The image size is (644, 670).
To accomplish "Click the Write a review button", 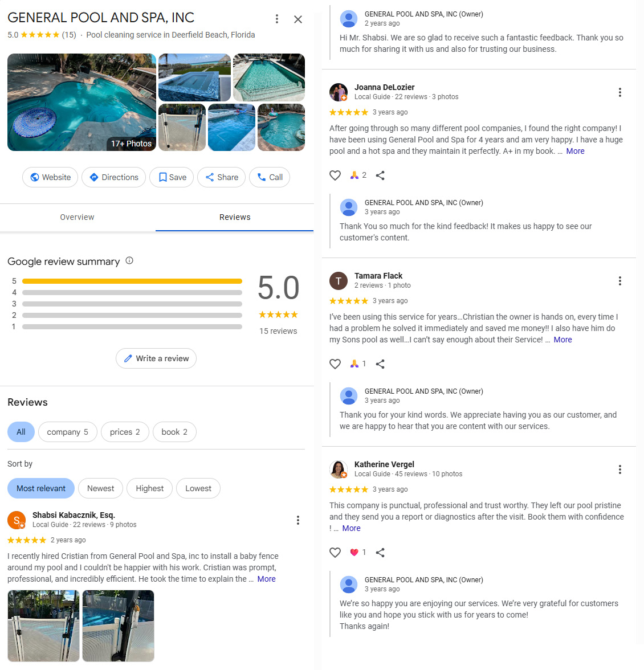I will coord(156,358).
